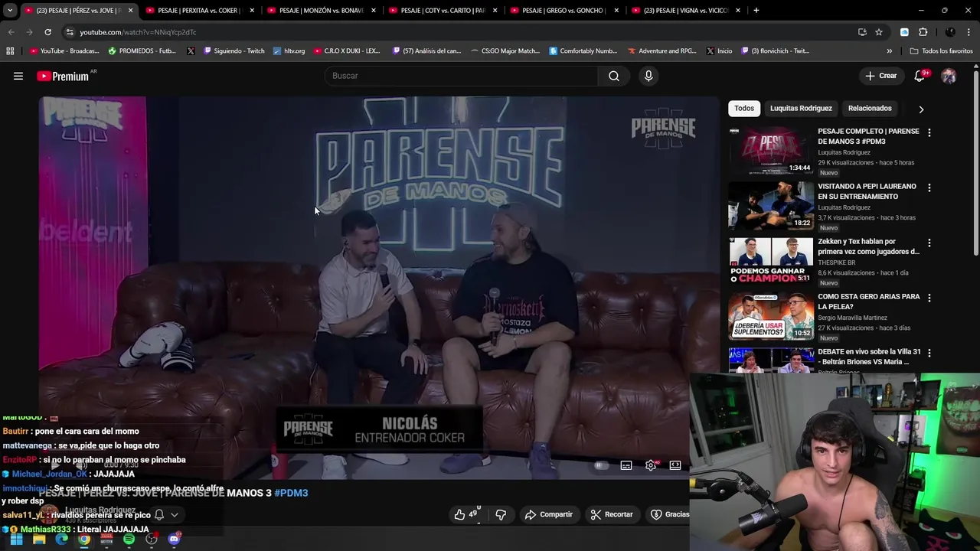
Task: Open the browser extensions puzzle menu
Action: coord(923,32)
